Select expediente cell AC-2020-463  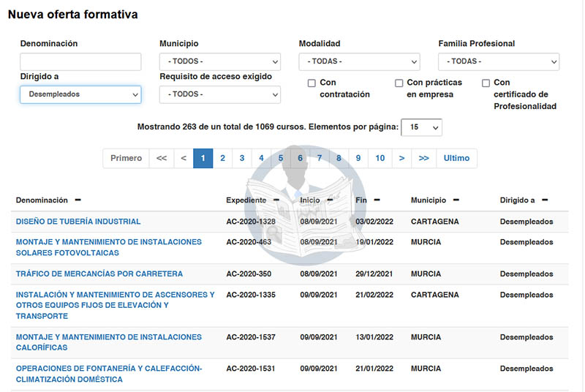(x=249, y=242)
